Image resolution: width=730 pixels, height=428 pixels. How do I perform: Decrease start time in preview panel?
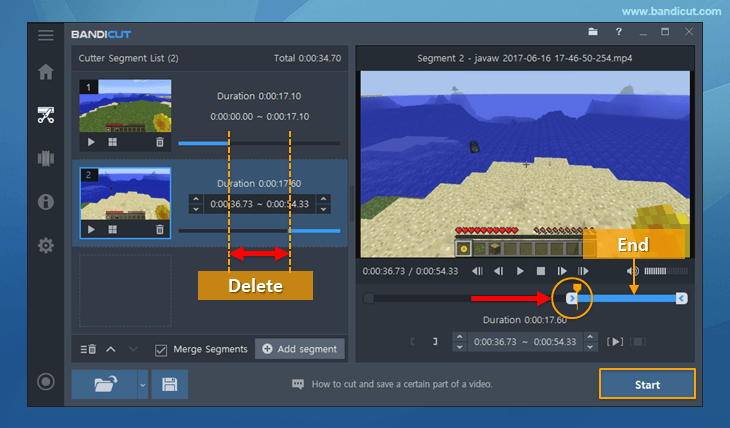click(460, 347)
